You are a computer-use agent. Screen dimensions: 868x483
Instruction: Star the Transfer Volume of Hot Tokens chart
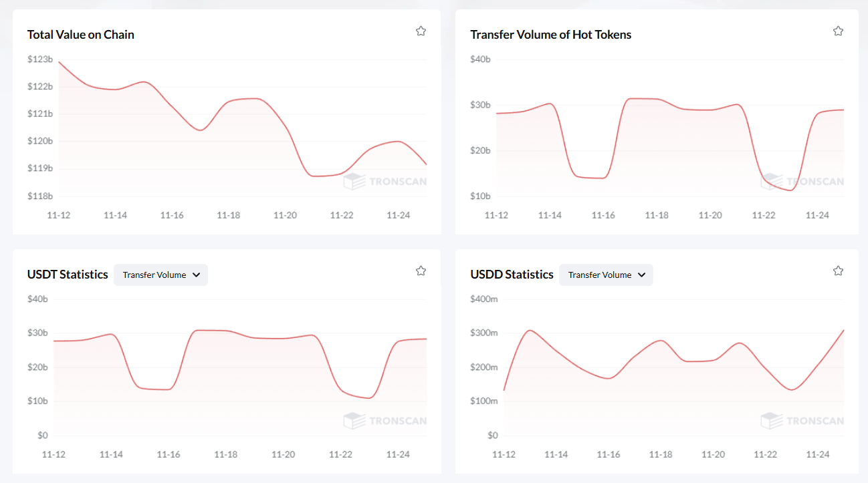click(838, 31)
